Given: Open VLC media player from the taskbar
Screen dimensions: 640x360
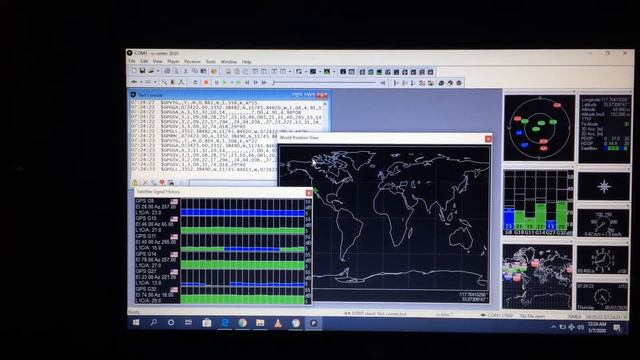Looking at the screenshot, I should click(x=278, y=323).
